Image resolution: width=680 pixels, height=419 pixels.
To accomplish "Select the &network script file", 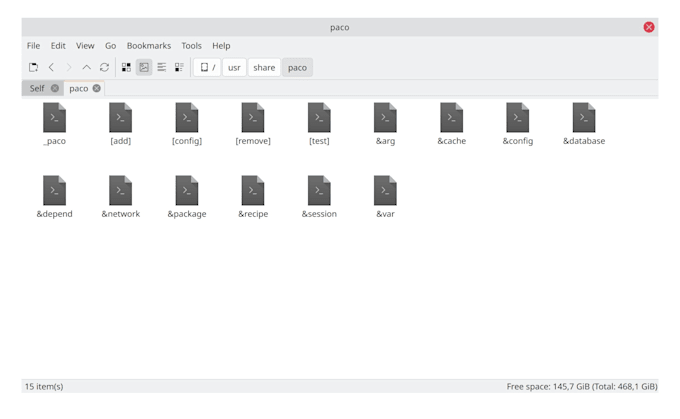I will click(x=121, y=197).
